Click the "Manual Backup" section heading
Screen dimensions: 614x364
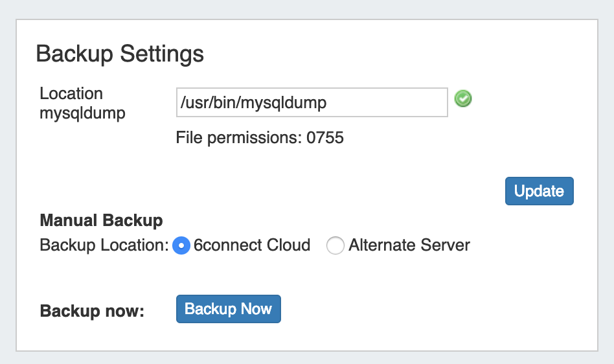click(x=101, y=221)
